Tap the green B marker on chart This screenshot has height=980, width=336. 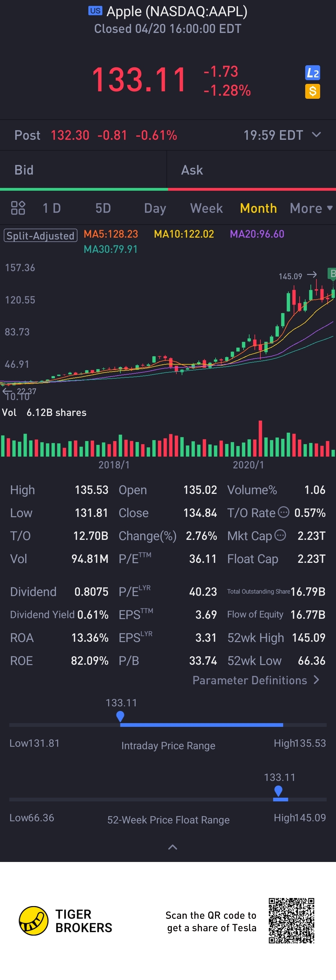tap(332, 273)
